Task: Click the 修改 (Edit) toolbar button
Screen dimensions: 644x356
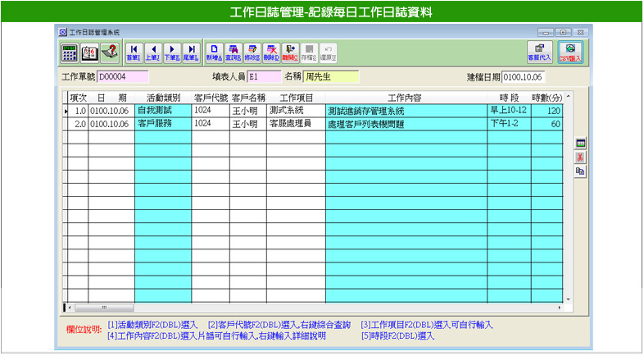Action: pyautogui.click(x=252, y=52)
